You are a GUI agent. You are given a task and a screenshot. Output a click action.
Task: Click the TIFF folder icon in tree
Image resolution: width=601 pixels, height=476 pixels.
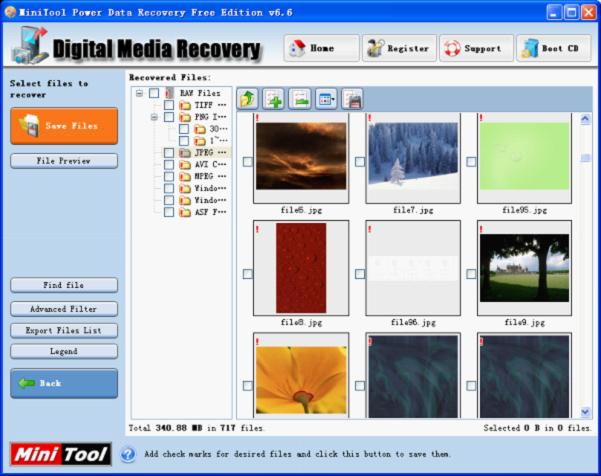click(185, 105)
